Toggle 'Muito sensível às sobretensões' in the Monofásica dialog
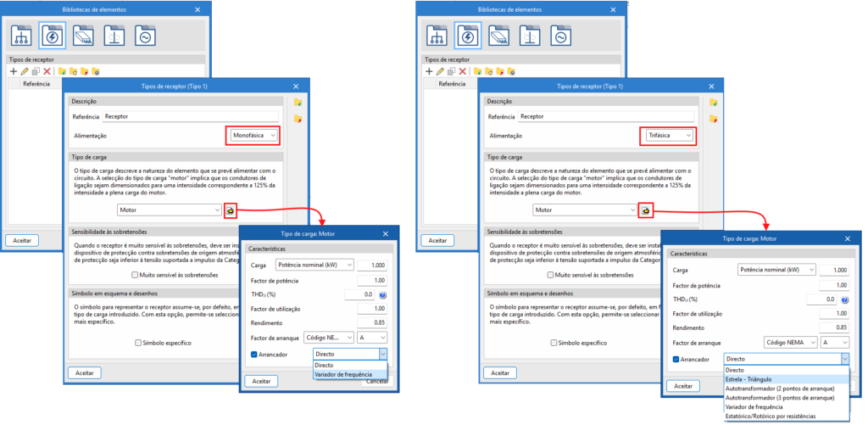868x425 pixels. pos(135,274)
